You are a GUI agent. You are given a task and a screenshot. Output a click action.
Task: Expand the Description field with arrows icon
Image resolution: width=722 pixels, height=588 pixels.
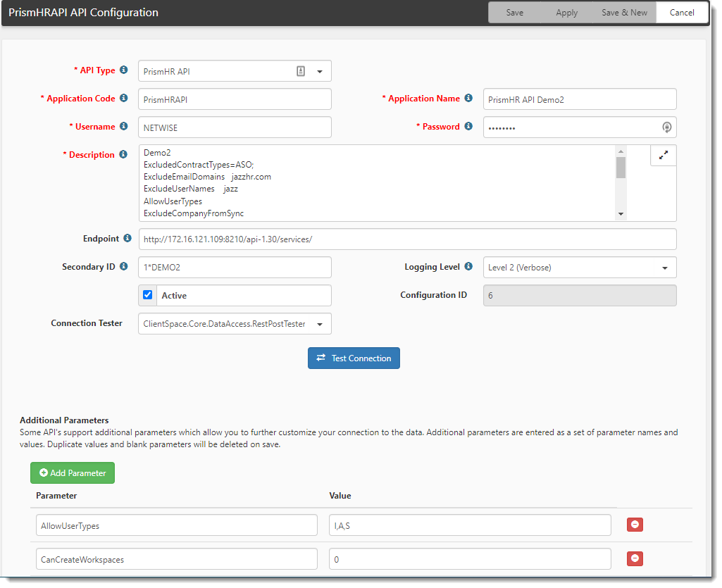pos(663,156)
